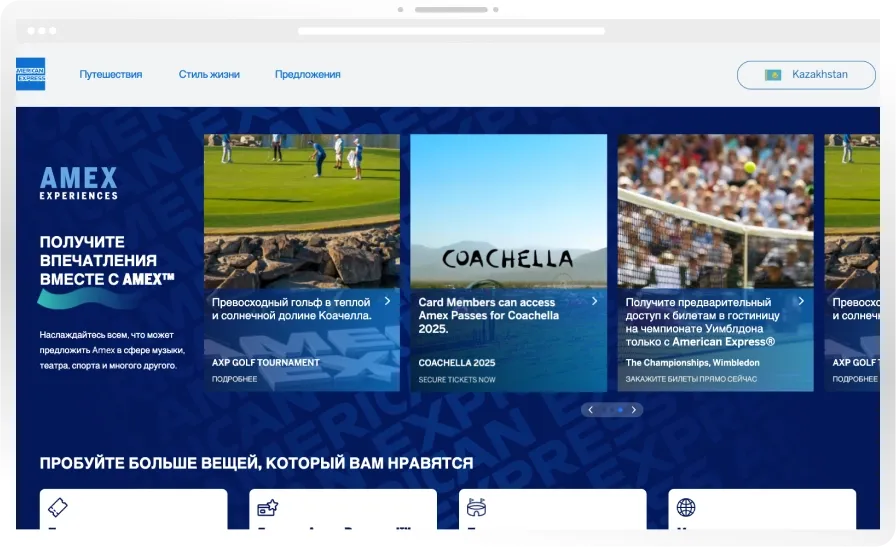Click Card Members can access text
The image size is (896, 547).
tap(489, 315)
